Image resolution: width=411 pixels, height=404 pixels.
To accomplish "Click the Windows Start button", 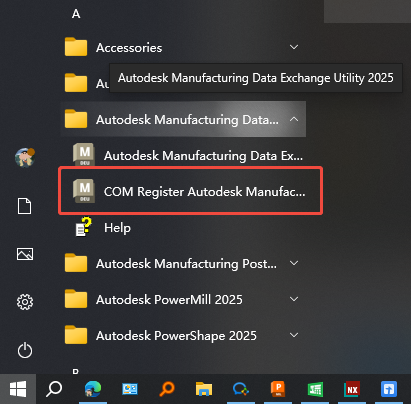I will (x=18, y=389).
